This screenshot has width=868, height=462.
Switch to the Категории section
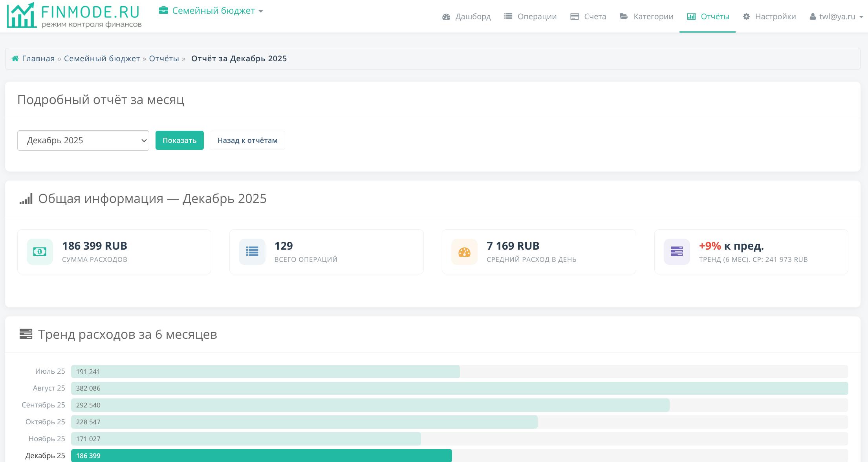(646, 16)
